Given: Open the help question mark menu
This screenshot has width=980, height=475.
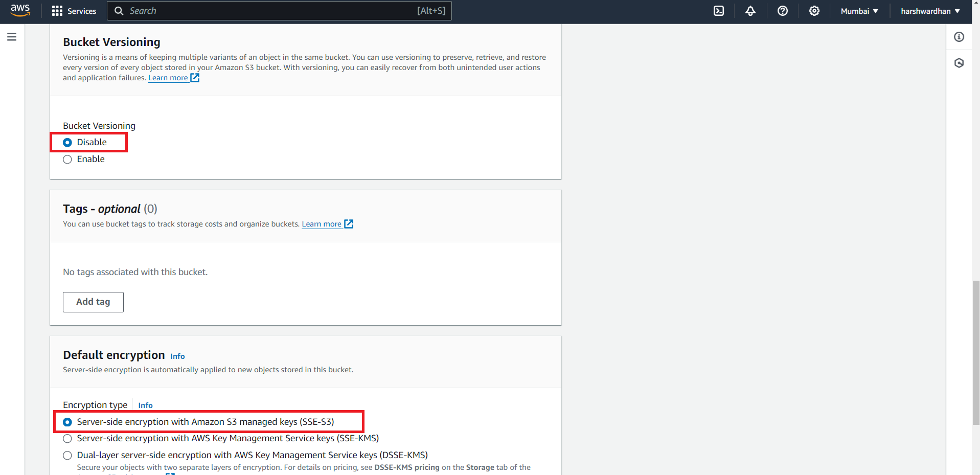Looking at the screenshot, I should coord(783,11).
